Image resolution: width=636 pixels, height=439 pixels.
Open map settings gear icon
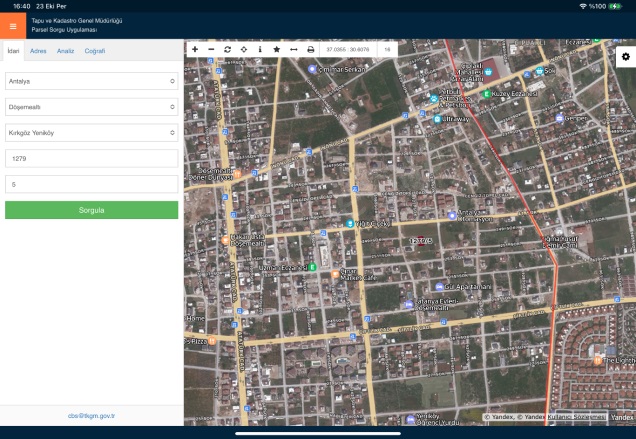(x=625, y=57)
